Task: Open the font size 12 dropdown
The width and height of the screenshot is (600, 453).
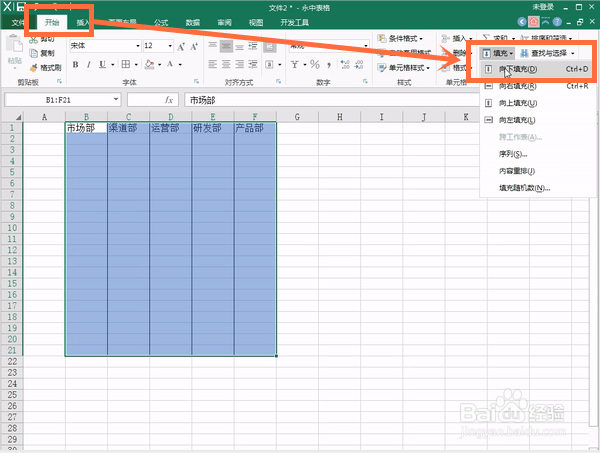Action: (x=170, y=46)
